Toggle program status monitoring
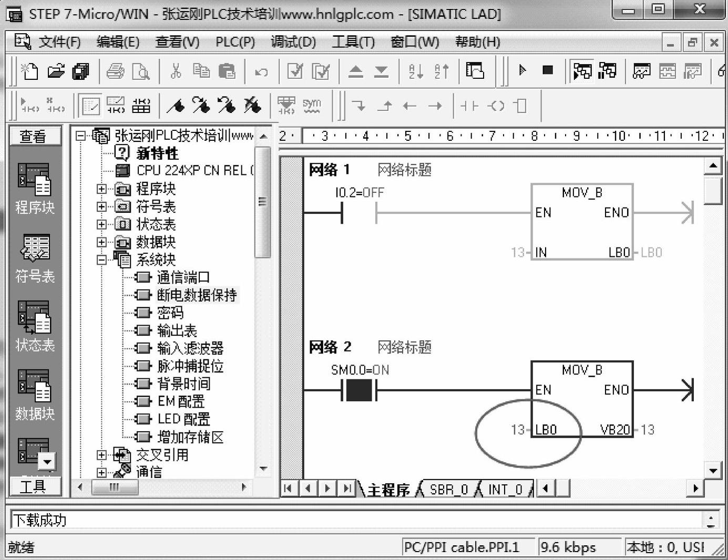Viewport: 728px width, 560px height. [x=582, y=71]
